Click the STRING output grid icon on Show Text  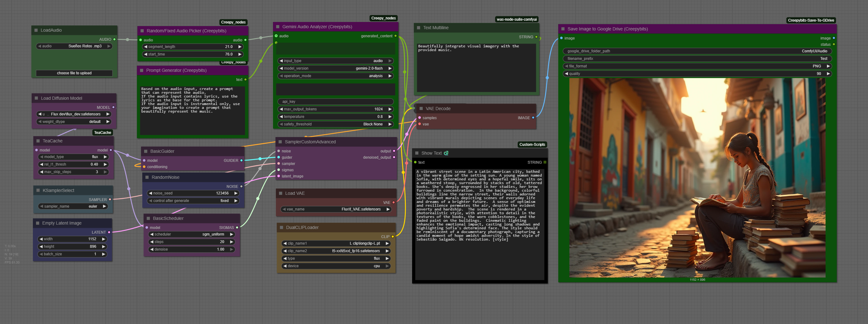point(545,162)
